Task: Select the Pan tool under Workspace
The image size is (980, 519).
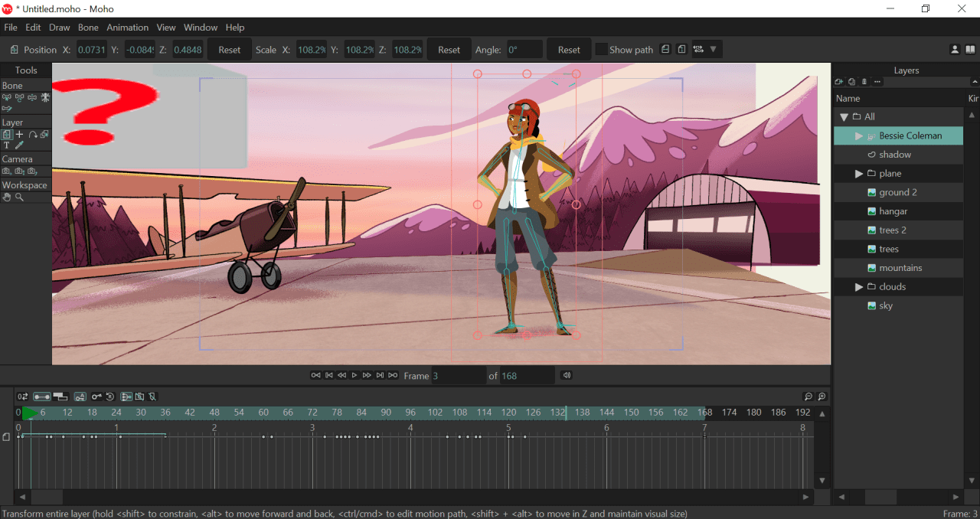Action: (6, 197)
